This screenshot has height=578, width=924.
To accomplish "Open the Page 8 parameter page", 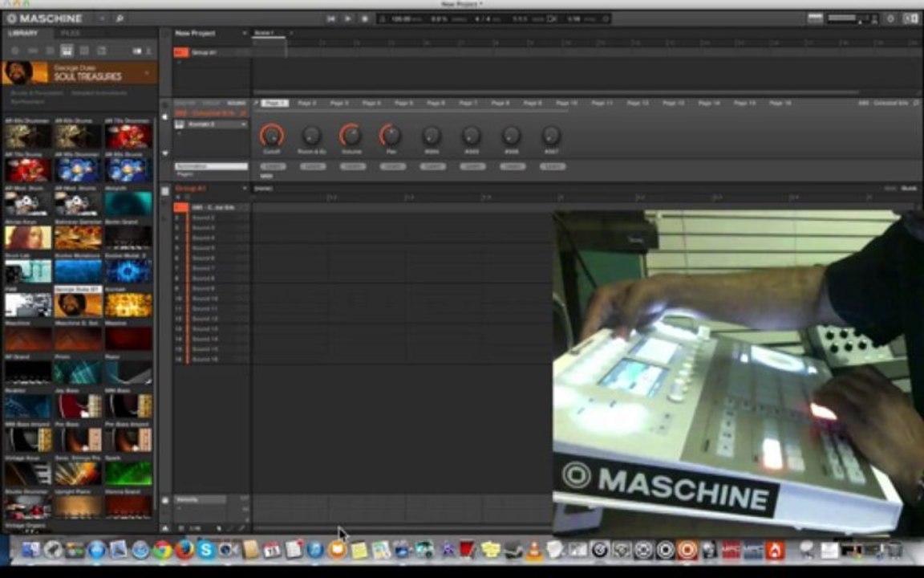I will point(500,104).
